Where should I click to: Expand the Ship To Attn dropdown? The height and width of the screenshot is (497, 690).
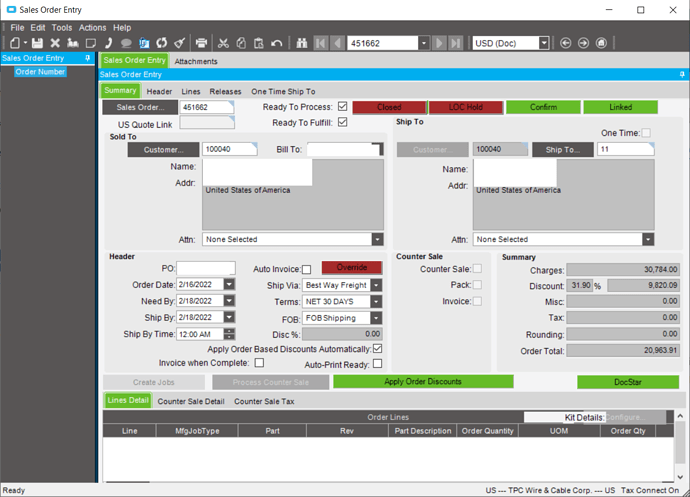648,239
